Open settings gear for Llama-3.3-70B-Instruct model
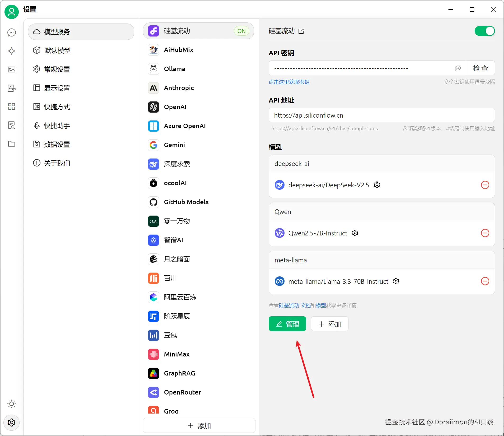 (396, 281)
